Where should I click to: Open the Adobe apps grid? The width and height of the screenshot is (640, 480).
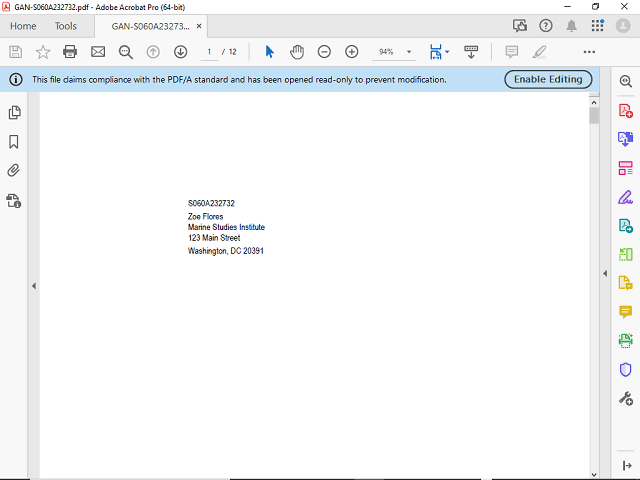(x=598, y=26)
